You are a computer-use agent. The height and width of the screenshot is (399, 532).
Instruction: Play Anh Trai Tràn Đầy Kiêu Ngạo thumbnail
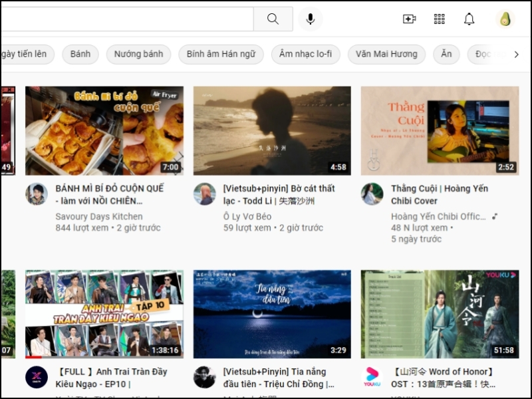coord(104,314)
